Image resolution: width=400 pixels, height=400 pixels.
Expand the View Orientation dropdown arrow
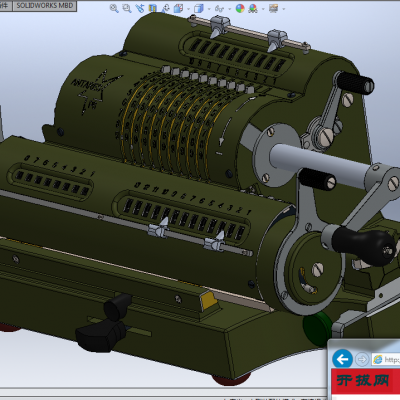[189, 9]
